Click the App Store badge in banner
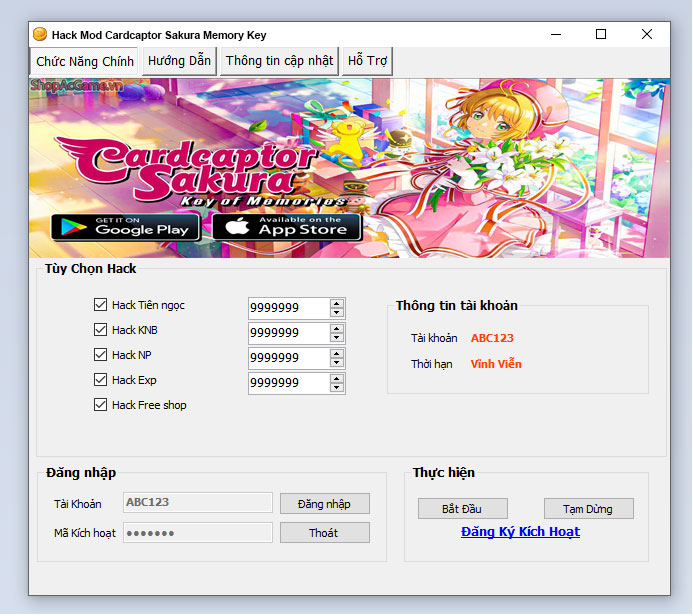 (x=287, y=227)
